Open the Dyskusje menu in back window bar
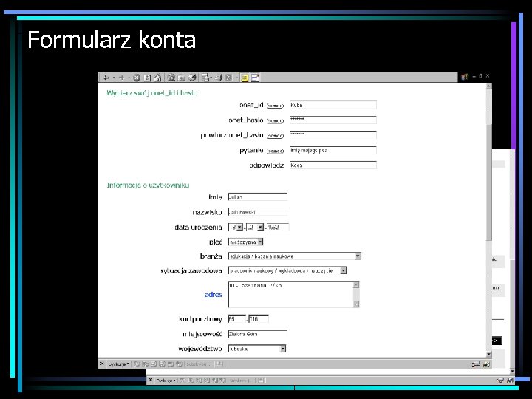The width and height of the screenshot is (532, 399). click(166, 381)
